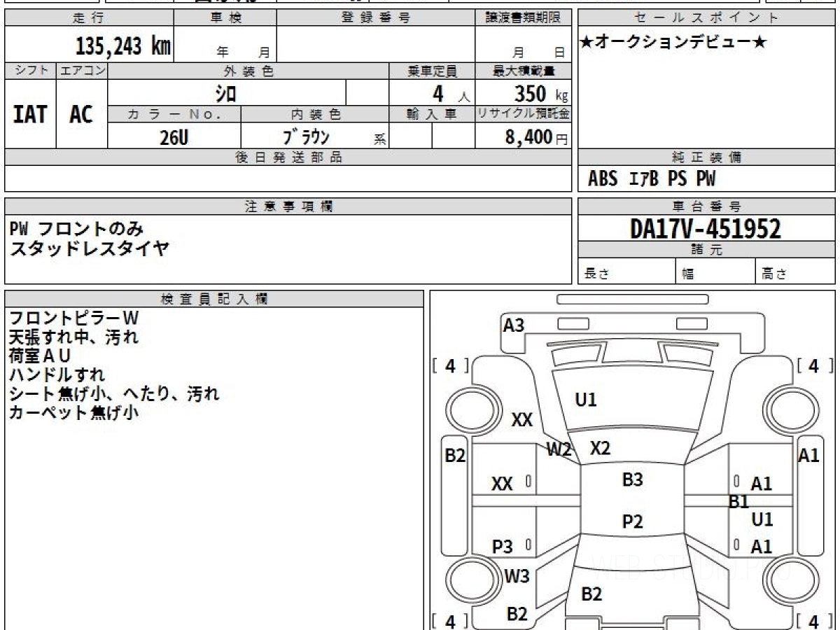Click the 26U color number value

pyautogui.click(x=174, y=137)
